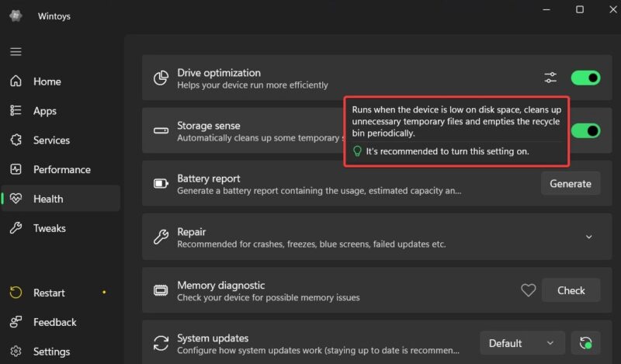Generate the battery report

click(571, 183)
